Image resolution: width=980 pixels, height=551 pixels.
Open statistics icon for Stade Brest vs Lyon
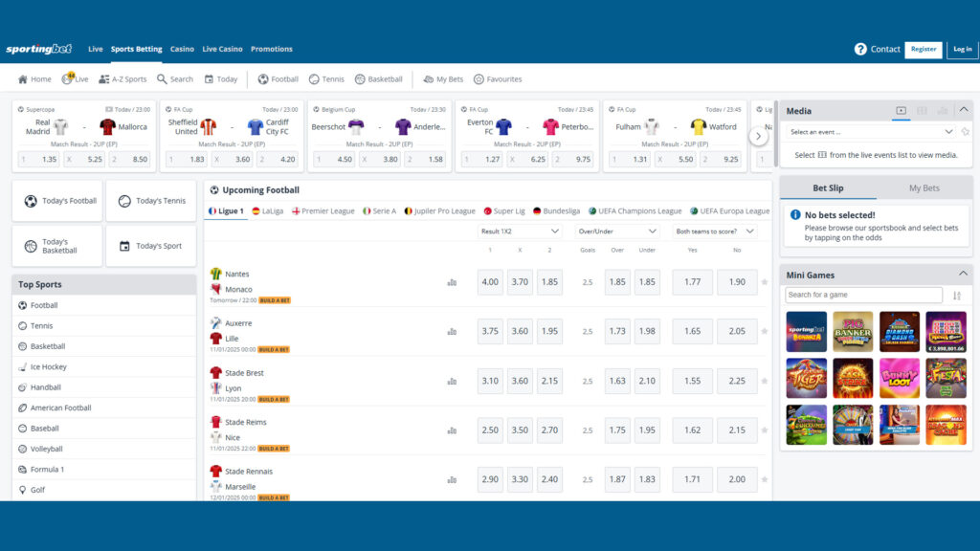coord(452,381)
